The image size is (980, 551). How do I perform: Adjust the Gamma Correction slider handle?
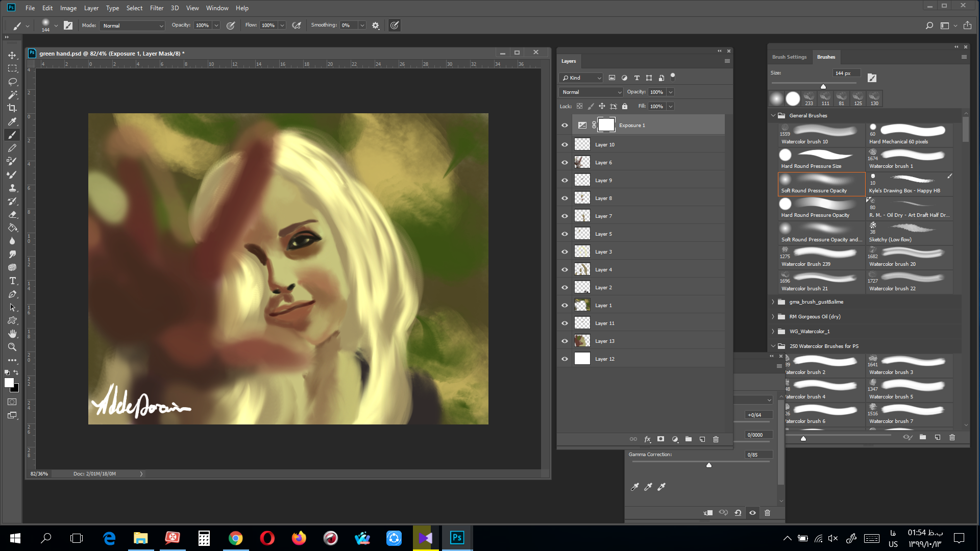708,465
